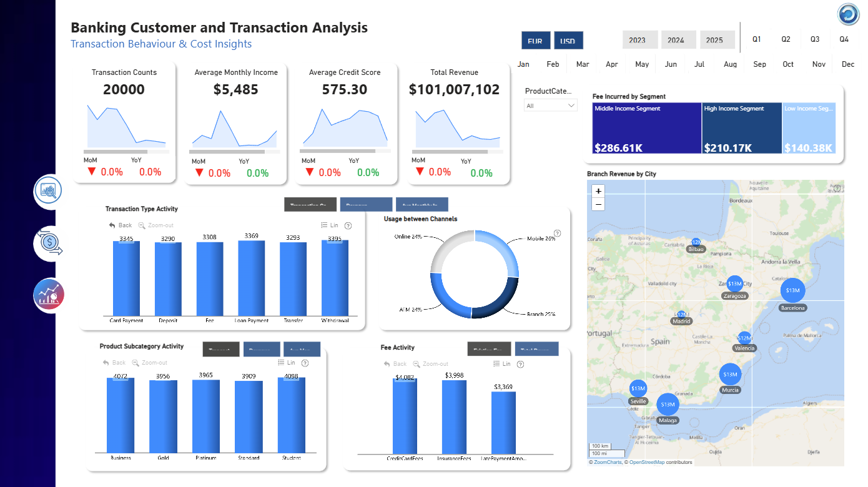Click dark grey button beside Product Subcategory Activity title
The width and height of the screenshot is (868, 487).
[x=221, y=349]
